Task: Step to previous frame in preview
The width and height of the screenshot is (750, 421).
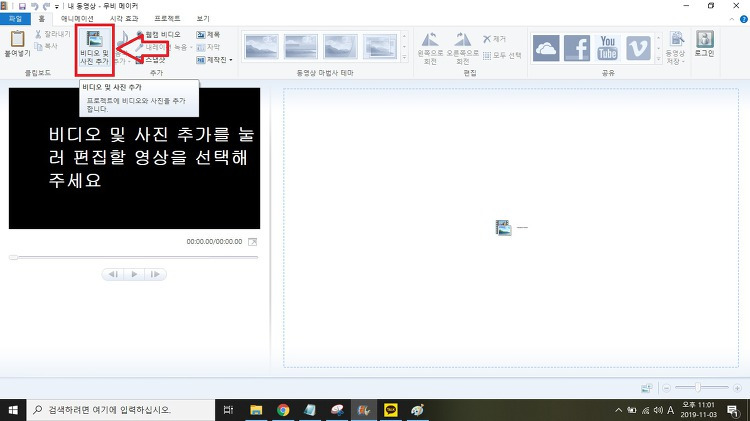Action: click(x=113, y=274)
